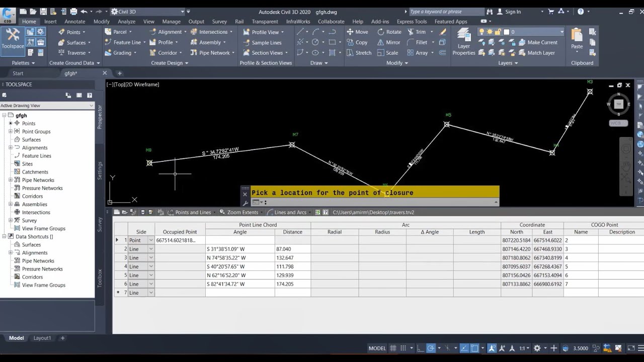This screenshot has height=362, width=644.
Task: Select the Trim tool
Action: 416,32
